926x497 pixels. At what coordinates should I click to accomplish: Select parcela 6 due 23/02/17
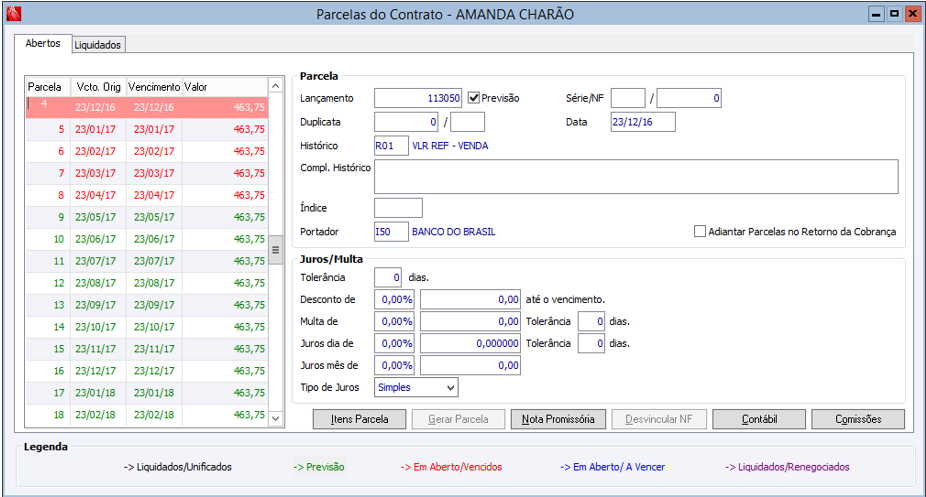pos(147,151)
